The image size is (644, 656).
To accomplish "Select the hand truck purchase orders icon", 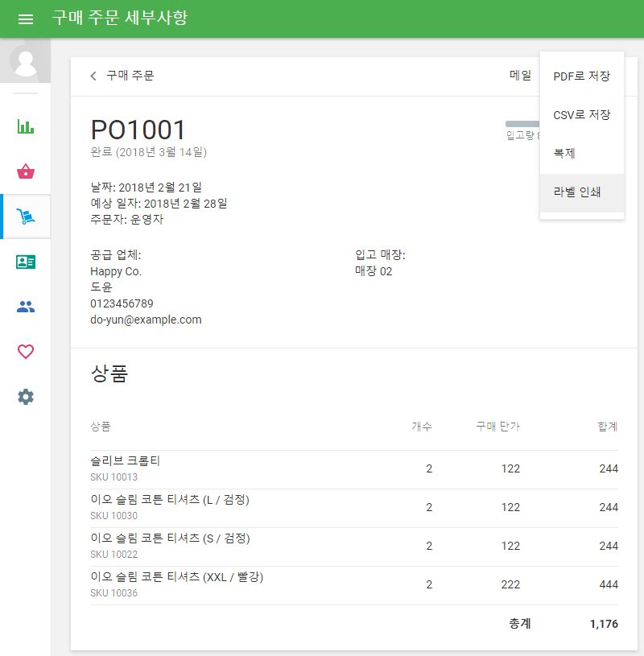I will [x=26, y=217].
